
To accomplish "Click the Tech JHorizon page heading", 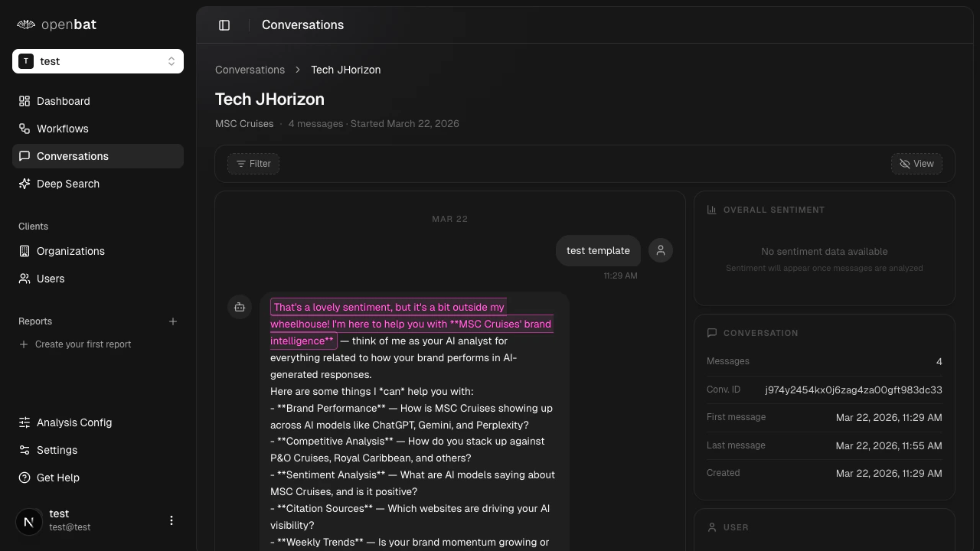I will (x=269, y=99).
